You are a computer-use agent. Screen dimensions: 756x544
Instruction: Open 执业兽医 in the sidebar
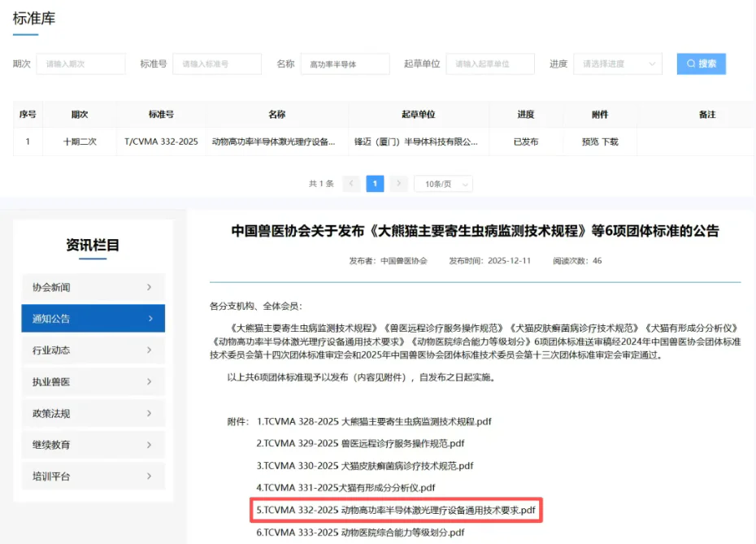(93, 382)
